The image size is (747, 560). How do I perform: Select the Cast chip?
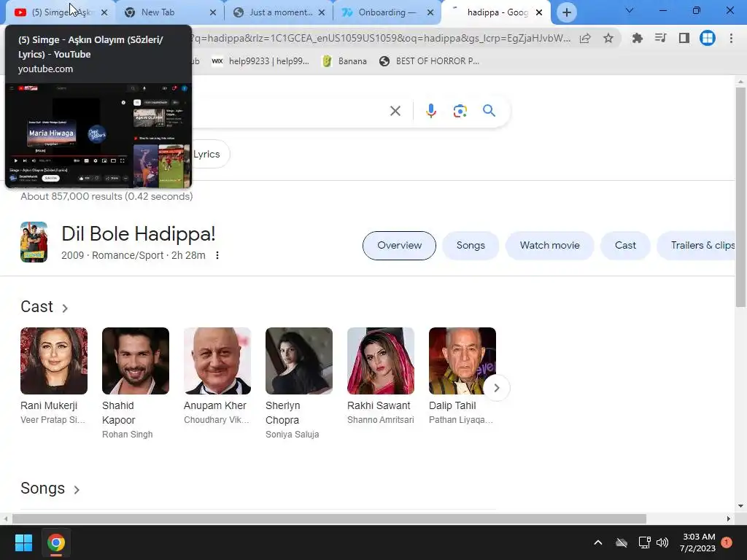tap(625, 246)
